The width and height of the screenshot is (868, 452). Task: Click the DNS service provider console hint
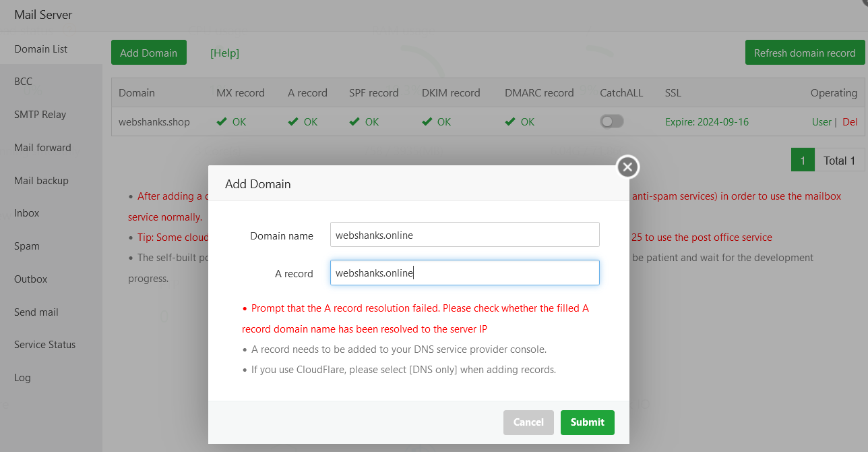point(399,349)
